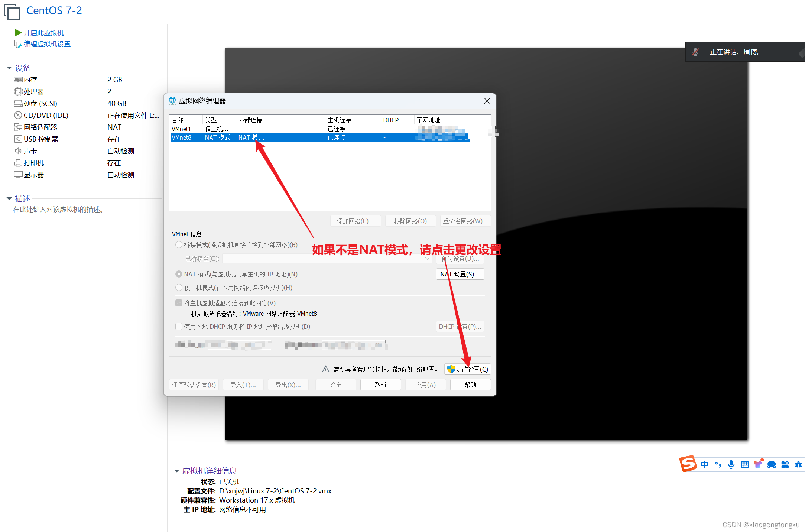805x532 pixels.
Task: Click the printer (打印机) device icon
Action: coord(18,163)
